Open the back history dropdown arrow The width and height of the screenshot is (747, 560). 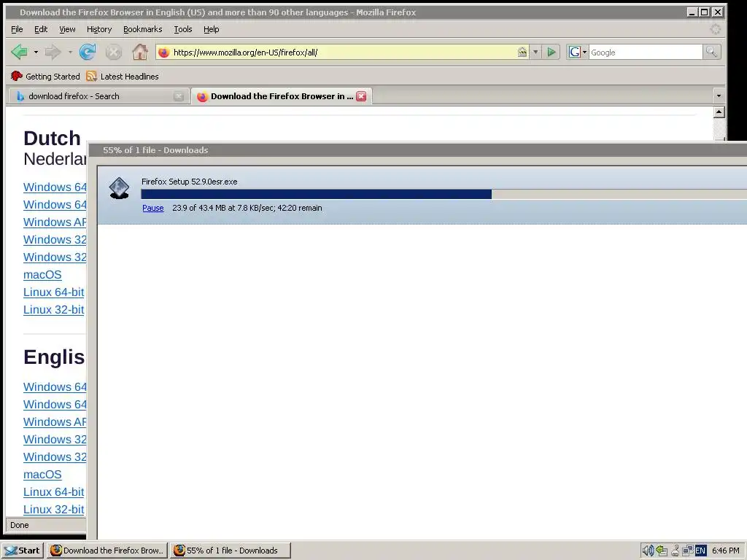pos(36,52)
